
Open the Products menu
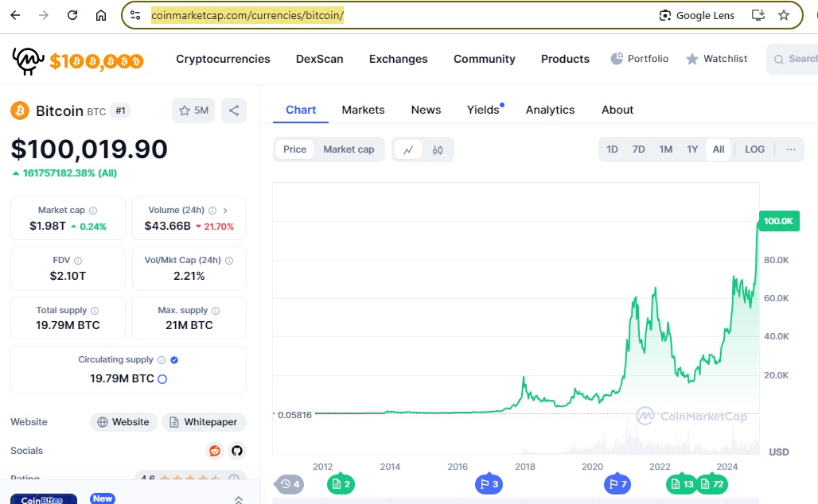(x=565, y=59)
